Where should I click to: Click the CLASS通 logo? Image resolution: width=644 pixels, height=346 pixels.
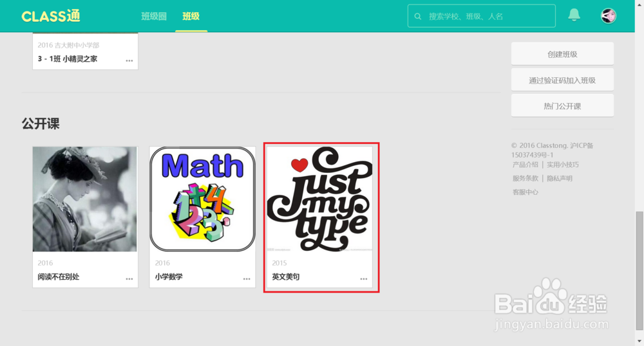pos(51,16)
